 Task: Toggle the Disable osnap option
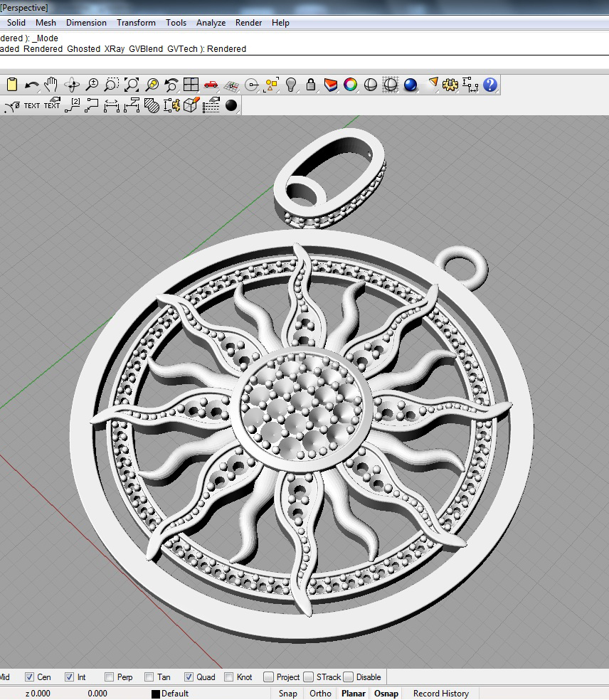point(349,677)
